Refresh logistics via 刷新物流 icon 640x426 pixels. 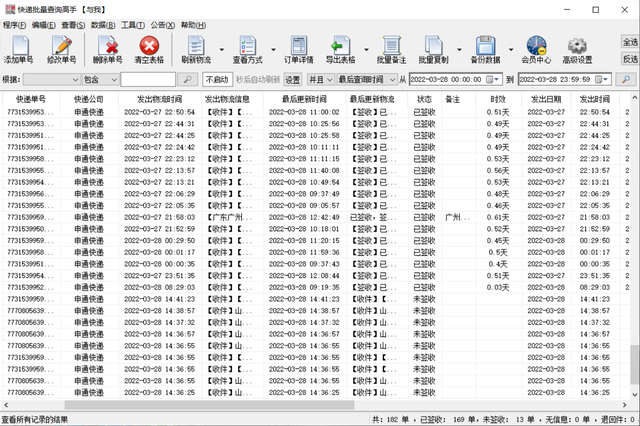click(196, 49)
